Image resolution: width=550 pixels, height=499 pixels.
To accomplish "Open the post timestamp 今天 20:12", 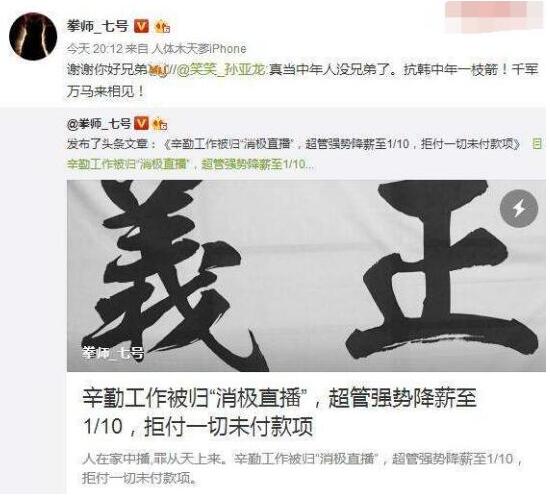I will [x=94, y=49].
